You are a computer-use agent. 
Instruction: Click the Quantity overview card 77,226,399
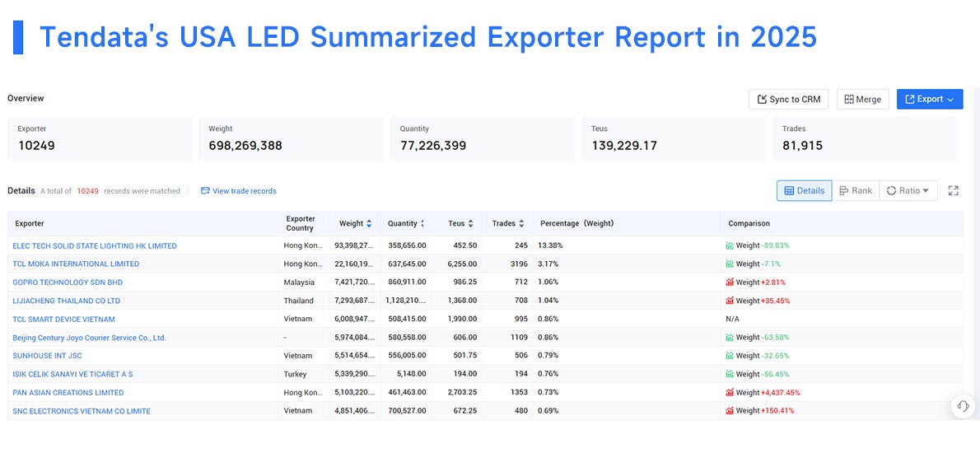click(x=483, y=139)
